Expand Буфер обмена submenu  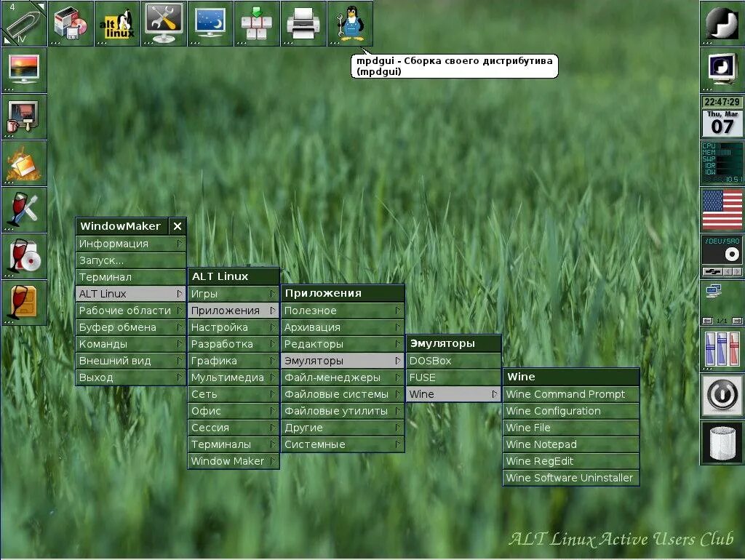[131, 327]
